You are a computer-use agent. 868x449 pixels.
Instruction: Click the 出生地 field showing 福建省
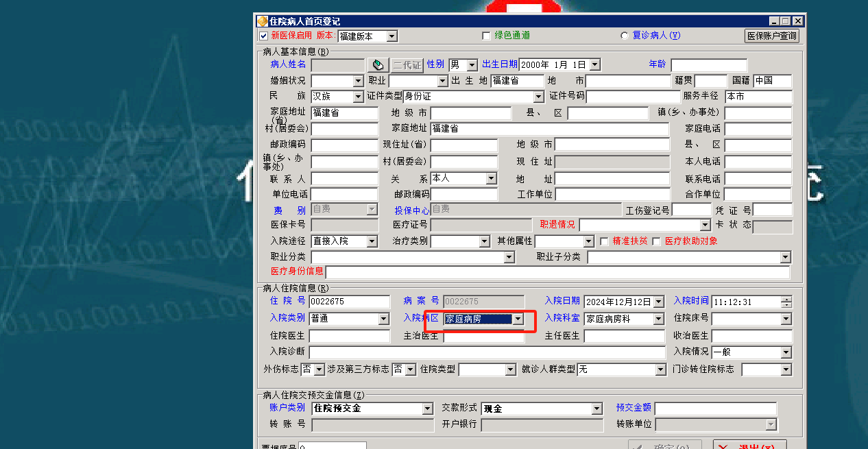(x=517, y=81)
